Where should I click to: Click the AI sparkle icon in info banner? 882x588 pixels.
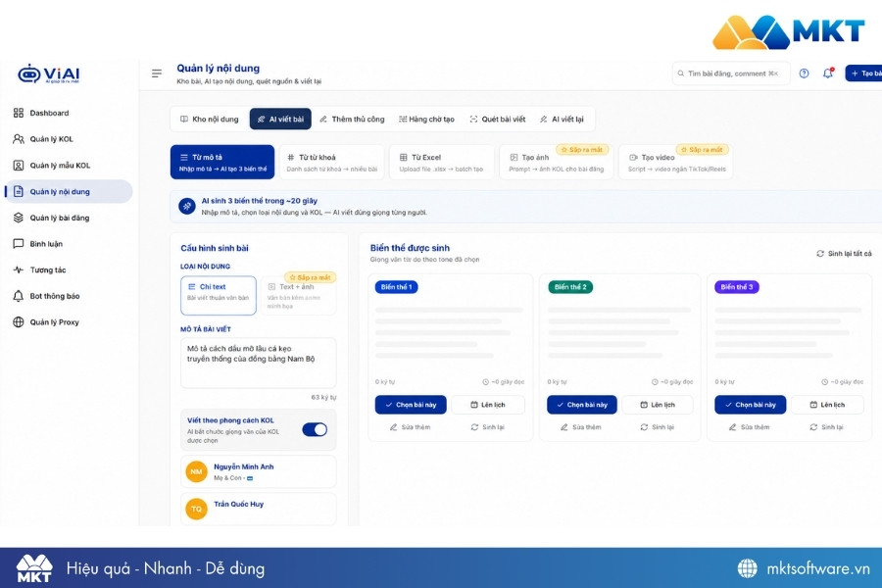pos(187,207)
